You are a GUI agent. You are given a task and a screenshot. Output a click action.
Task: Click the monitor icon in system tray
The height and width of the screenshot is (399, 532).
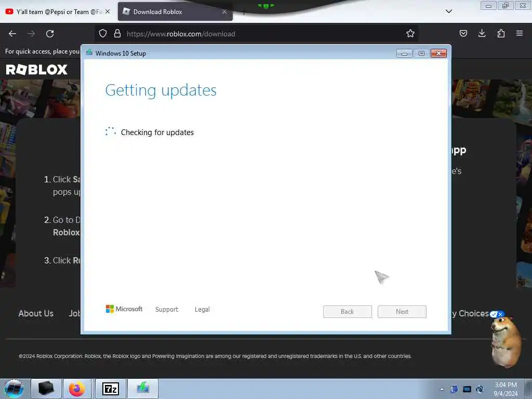pyautogui.click(x=467, y=389)
